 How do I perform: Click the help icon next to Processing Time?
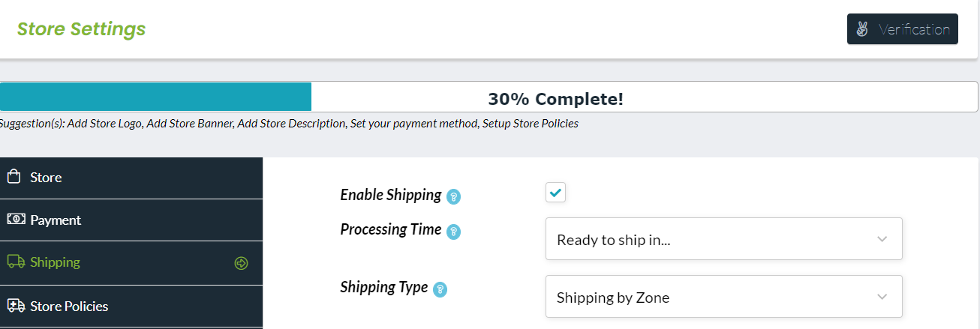coord(453,232)
